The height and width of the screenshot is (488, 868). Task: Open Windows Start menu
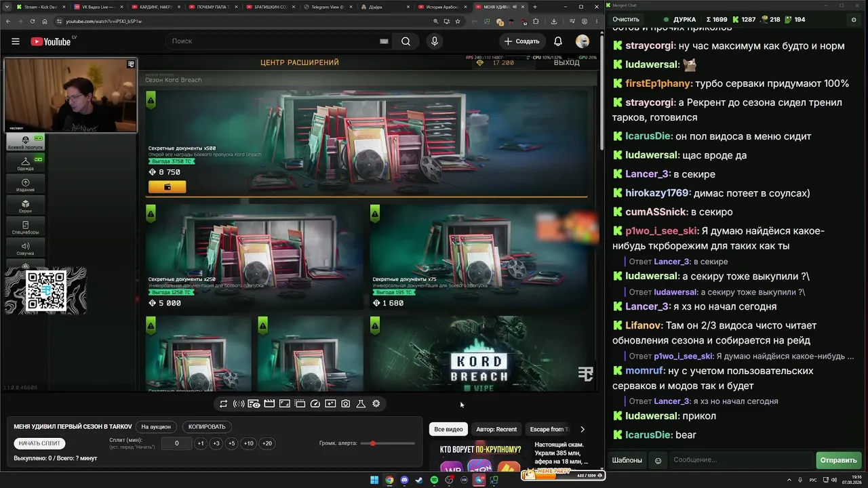[x=374, y=480]
